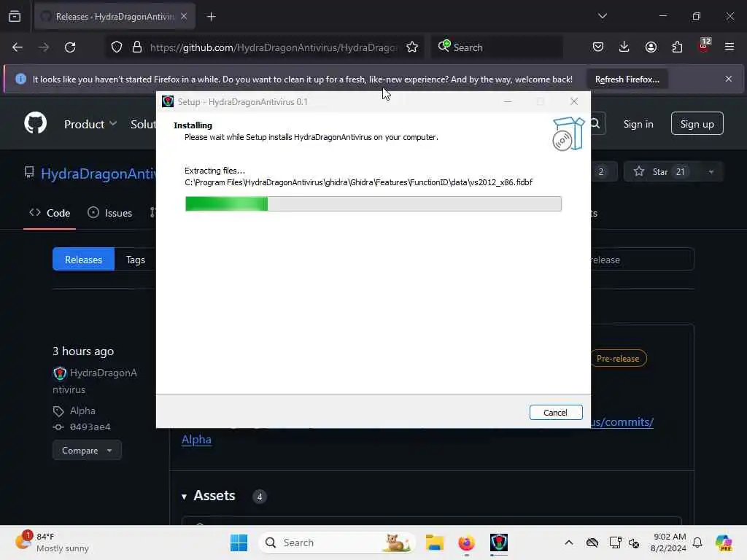
Task: Open Firefox tab overview icon
Action: [15, 17]
